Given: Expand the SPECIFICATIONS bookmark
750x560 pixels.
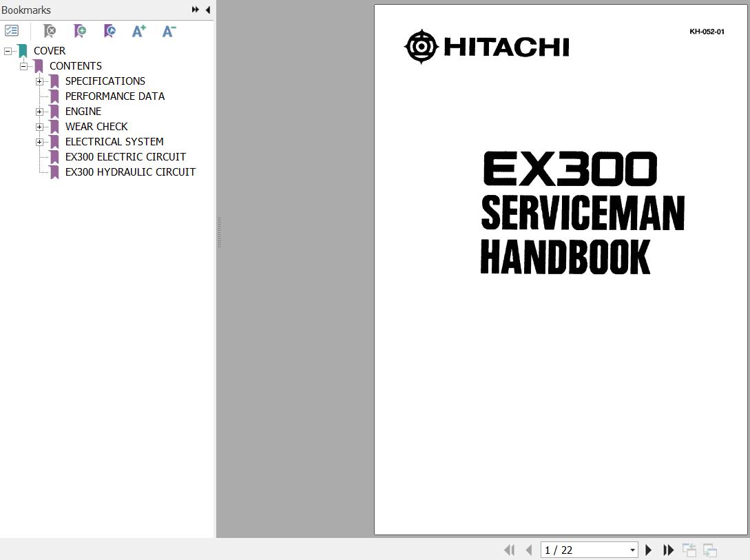Looking at the screenshot, I should pyautogui.click(x=40, y=81).
